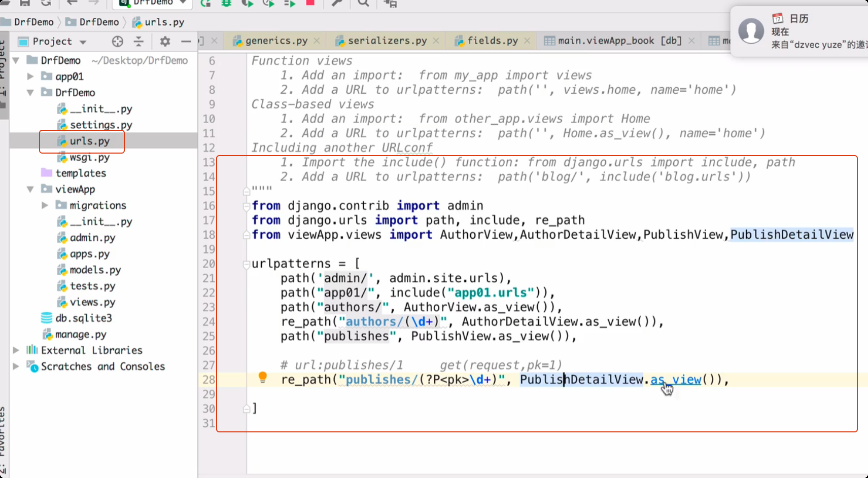Close the serializers.py tab
The image size is (868, 478).
tap(436, 41)
